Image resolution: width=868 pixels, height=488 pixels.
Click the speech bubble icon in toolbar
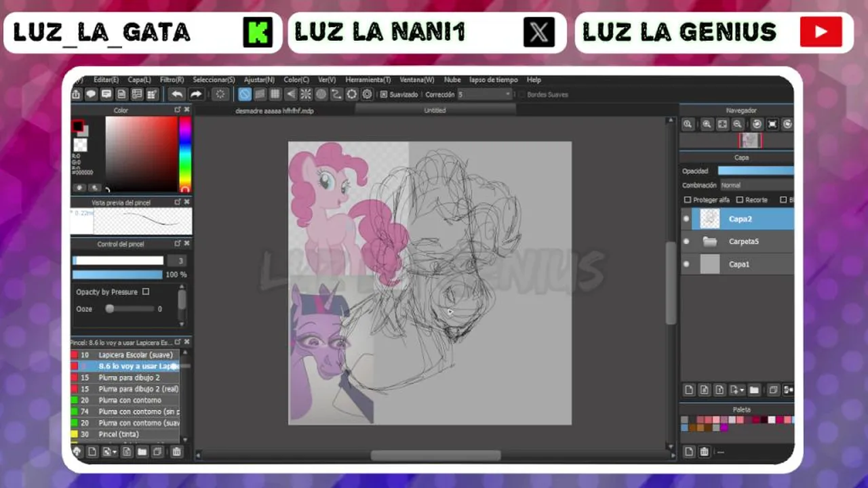point(90,94)
